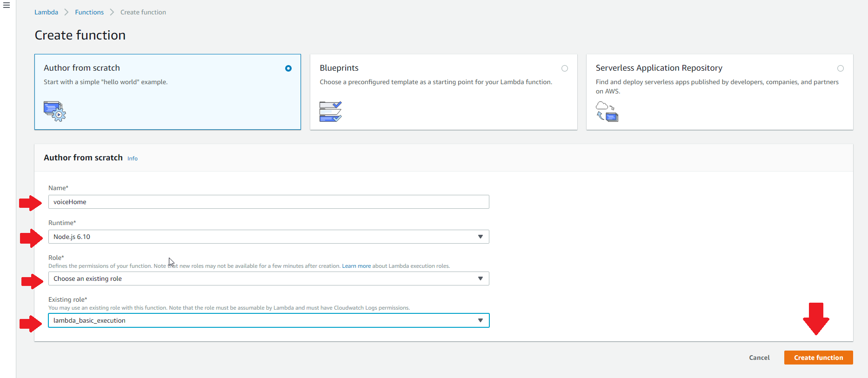Click the Blueprints checklist icon
The image size is (868, 378).
[330, 112]
